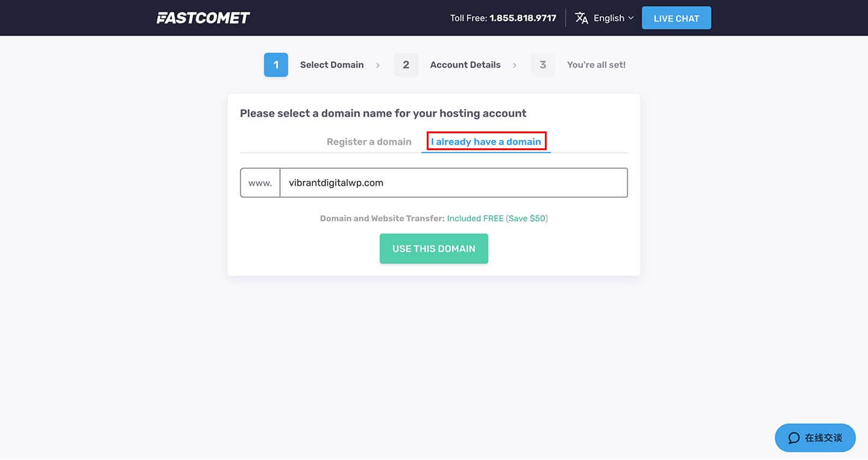This screenshot has width=868, height=460.
Task: Click the domain name input field
Action: coord(453,183)
